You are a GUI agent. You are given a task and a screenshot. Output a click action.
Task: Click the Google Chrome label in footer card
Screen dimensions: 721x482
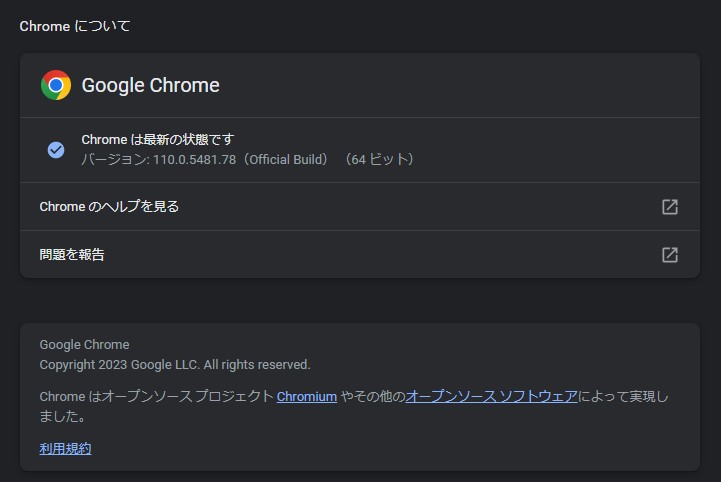pos(84,345)
